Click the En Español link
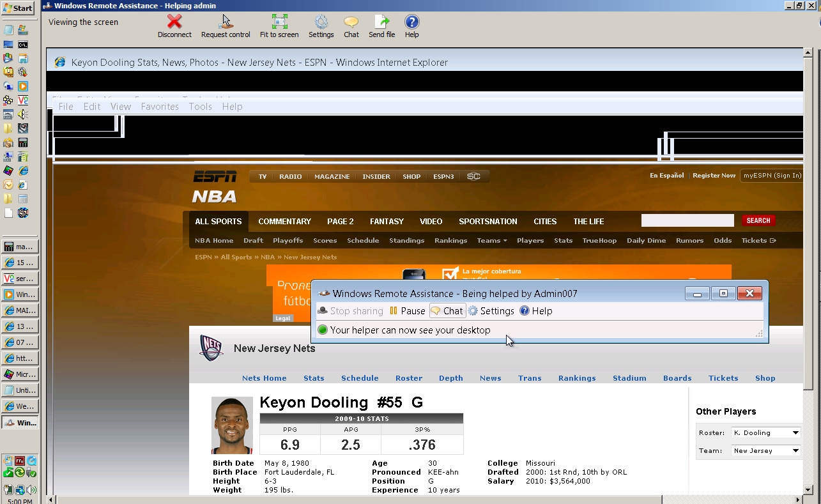 click(667, 176)
